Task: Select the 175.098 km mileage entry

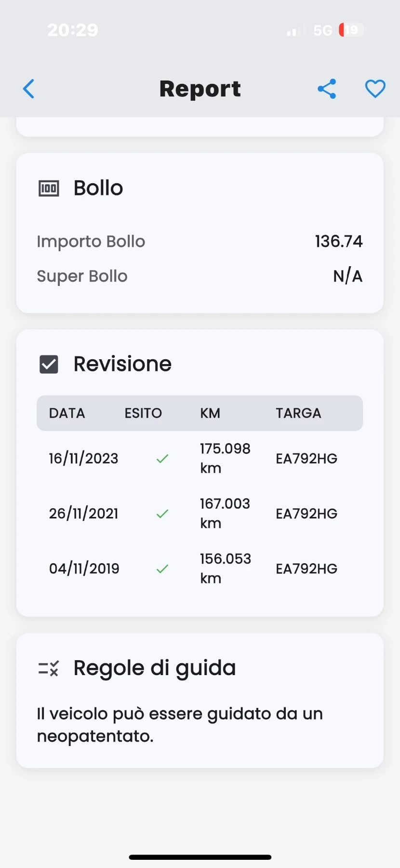Action: 225,458
